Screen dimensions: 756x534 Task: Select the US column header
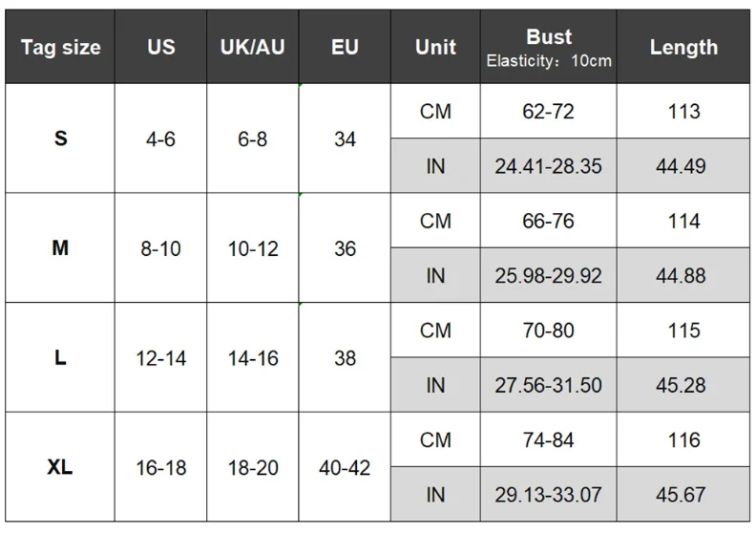click(x=160, y=48)
